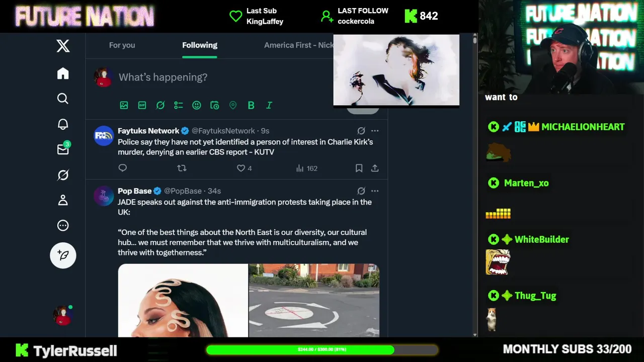Schedule the post with calendar icon
The height and width of the screenshot is (362, 644).
214,105
